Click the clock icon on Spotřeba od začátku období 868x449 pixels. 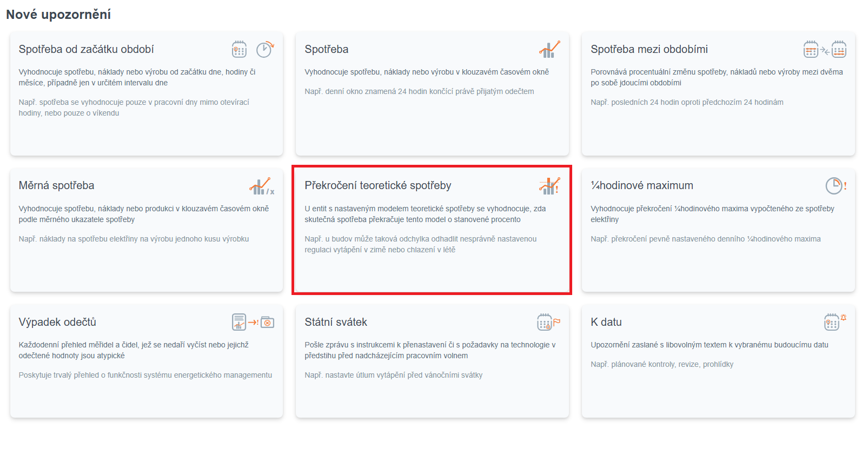[x=264, y=49]
